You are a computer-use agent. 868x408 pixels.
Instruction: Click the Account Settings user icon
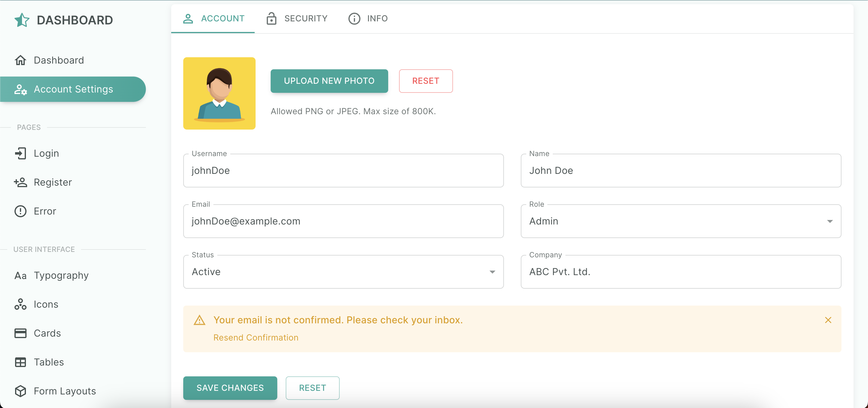point(20,89)
